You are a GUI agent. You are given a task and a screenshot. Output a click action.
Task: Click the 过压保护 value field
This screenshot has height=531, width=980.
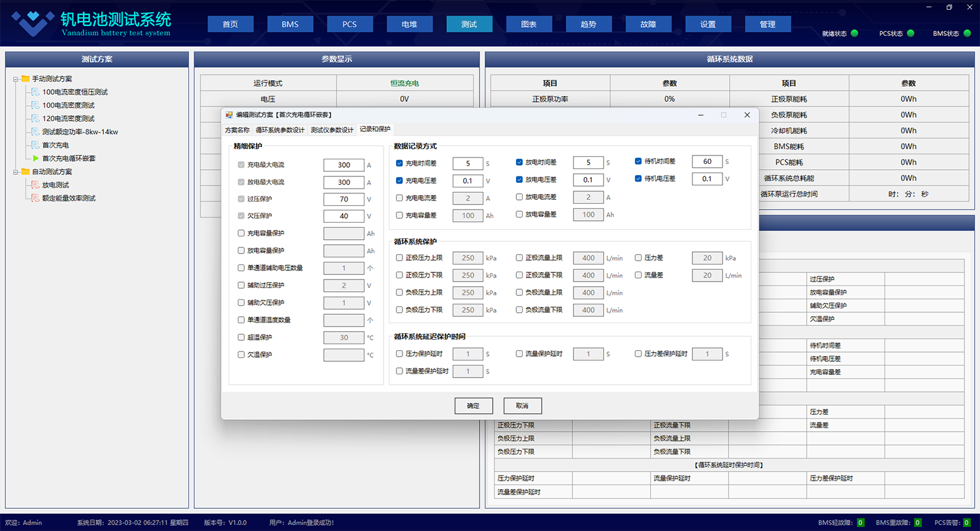coord(344,199)
